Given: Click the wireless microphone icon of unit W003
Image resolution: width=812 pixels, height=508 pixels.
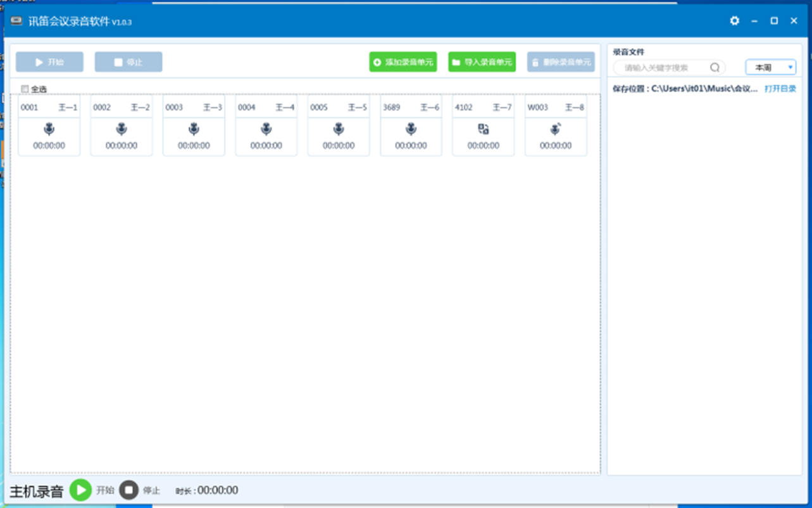Looking at the screenshot, I should point(556,129).
